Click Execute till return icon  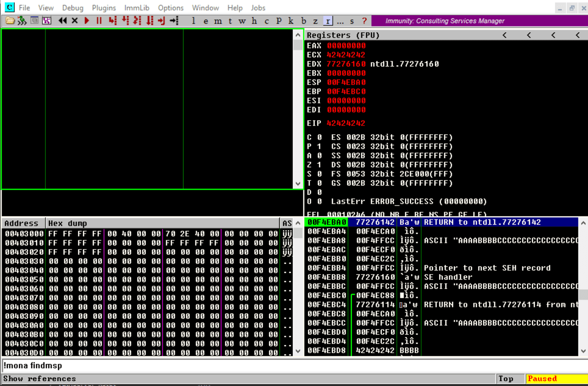tap(161, 21)
